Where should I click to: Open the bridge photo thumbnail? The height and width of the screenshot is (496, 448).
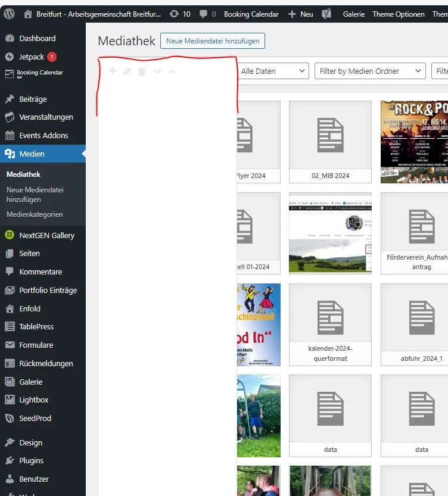tap(330, 481)
